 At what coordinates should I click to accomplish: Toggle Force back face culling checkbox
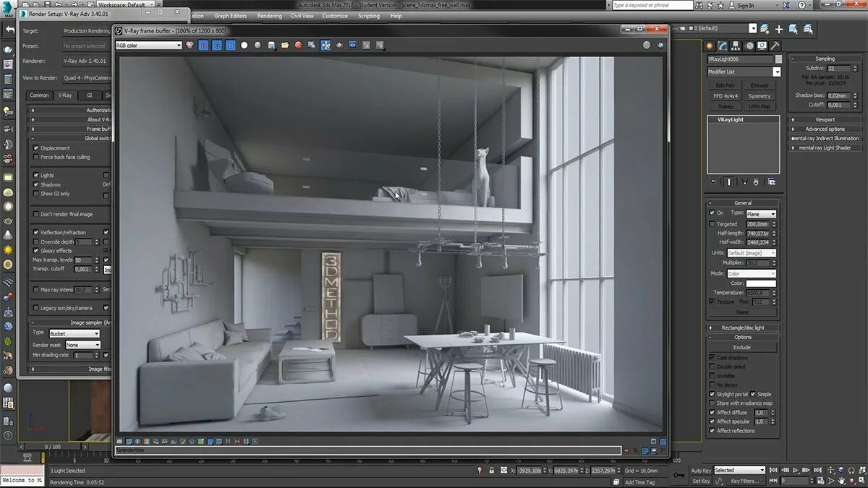pos(36,157)
